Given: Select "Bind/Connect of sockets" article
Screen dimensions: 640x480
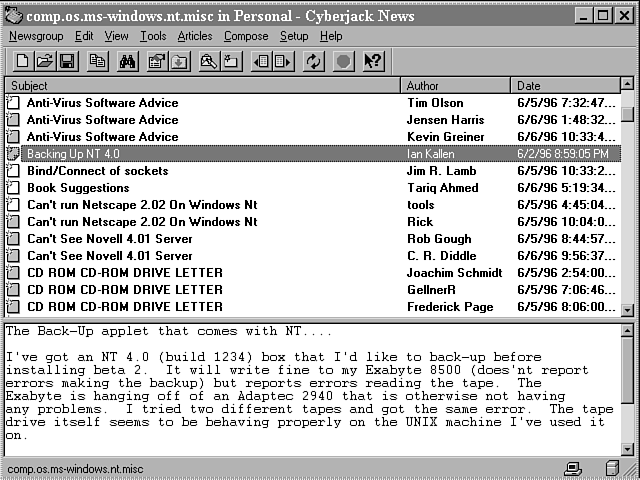Looking at the screenshot, I should coord(97,171).
